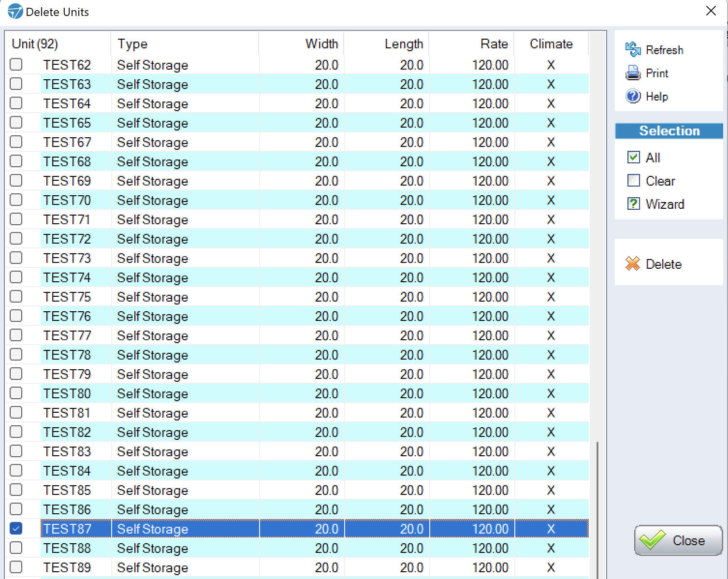Screen dimensions: 728x579
Task: Click Self Storage type in TEST87 row
Action: [152, 529]
